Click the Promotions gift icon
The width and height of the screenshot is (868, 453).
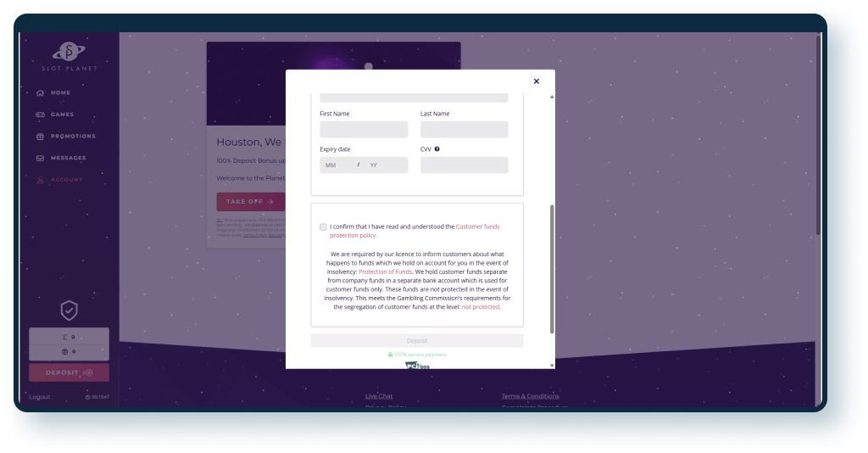point(40,137)
